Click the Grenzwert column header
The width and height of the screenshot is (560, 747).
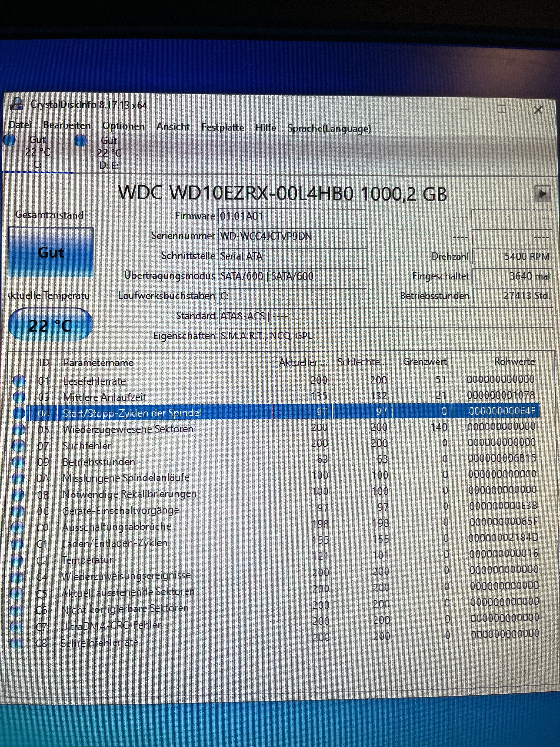[425, 362]
